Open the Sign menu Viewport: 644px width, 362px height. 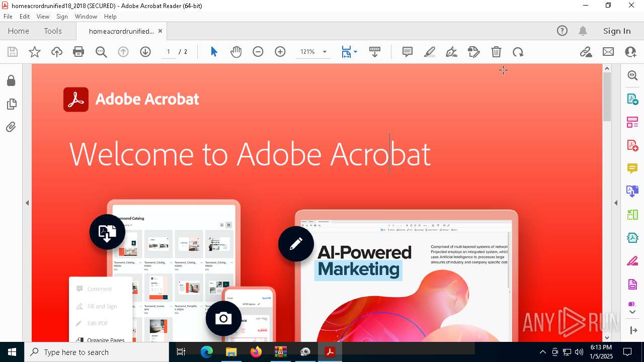pos(62,16)
